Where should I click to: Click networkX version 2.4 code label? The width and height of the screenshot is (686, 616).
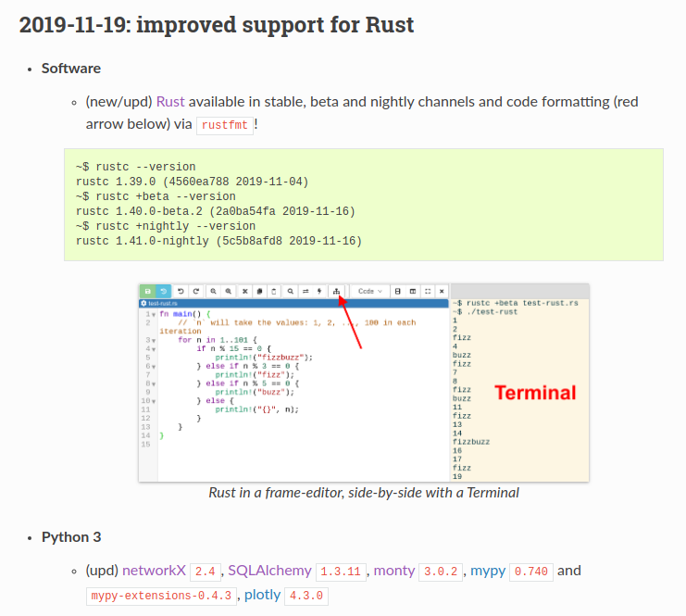(206, 572)
